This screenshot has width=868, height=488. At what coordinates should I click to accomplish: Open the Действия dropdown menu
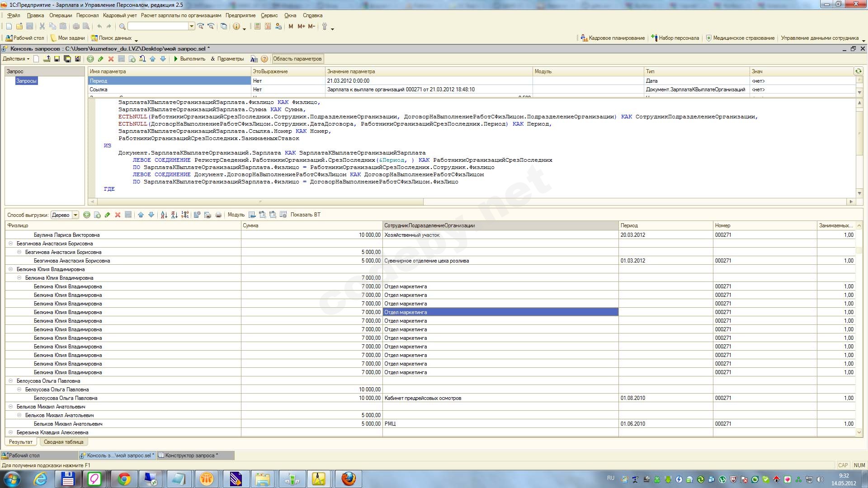click(x=16, y=59)
